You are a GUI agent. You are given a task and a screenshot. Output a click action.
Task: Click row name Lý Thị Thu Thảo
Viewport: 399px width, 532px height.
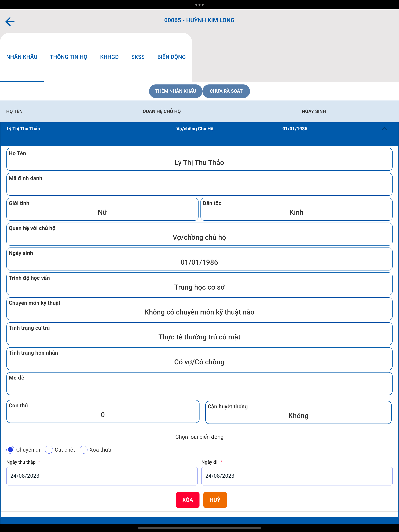(23, 129)
